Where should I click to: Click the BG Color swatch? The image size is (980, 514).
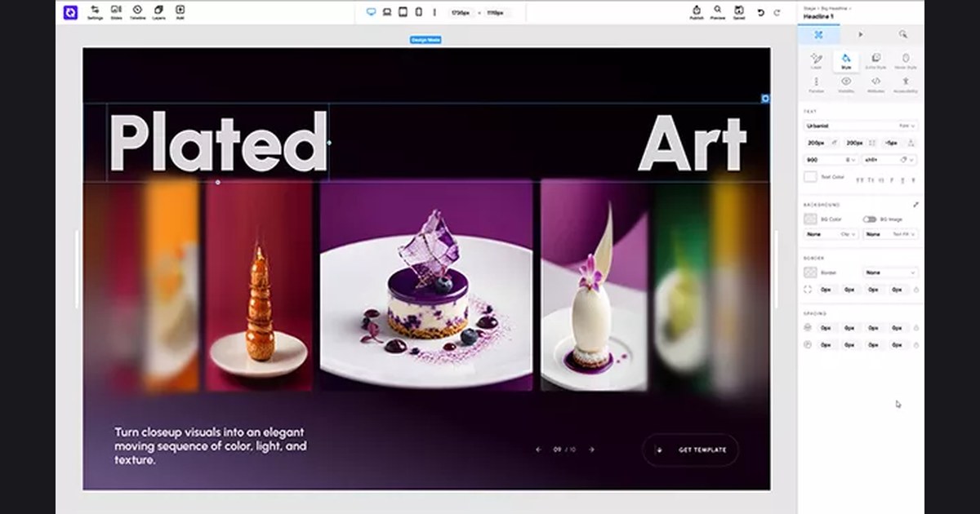coord(810,219)
